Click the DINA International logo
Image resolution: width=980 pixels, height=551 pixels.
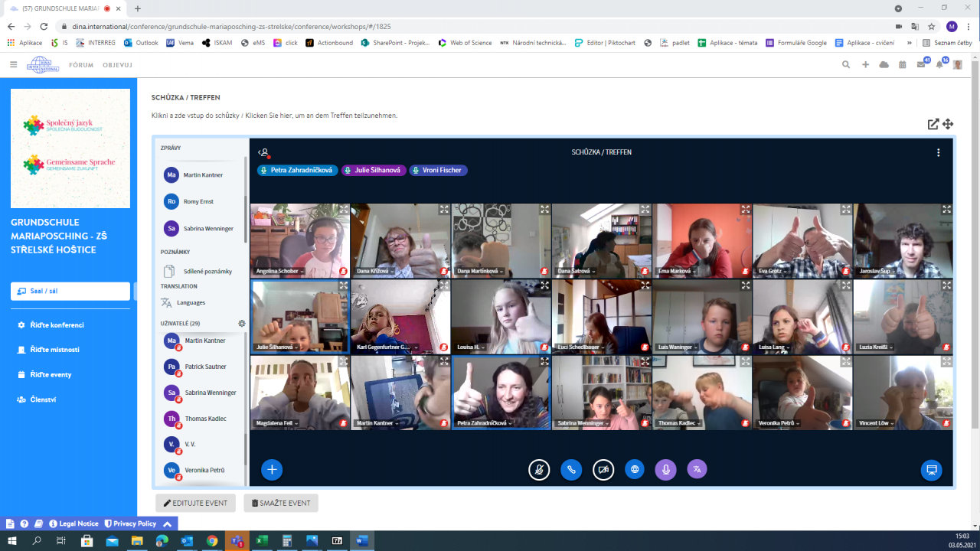44,65
